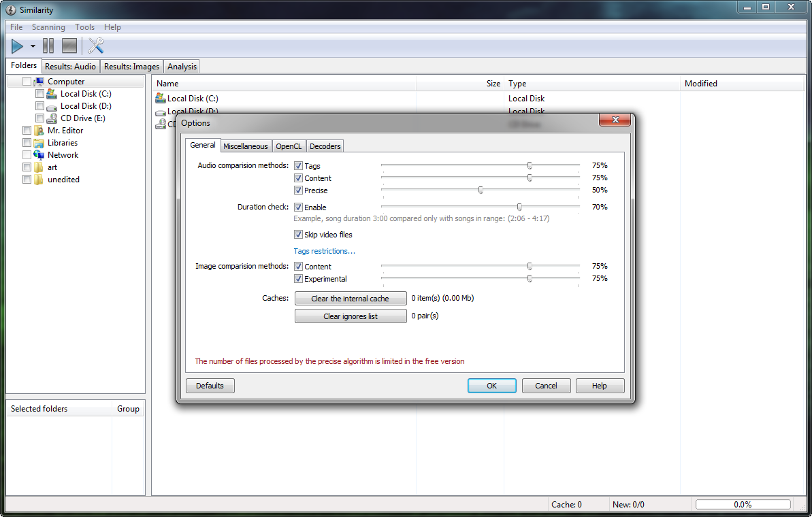Screen dimensions: 812x517
Task: Tick the Libraries checkbox
Action: [x=27, y=143]
